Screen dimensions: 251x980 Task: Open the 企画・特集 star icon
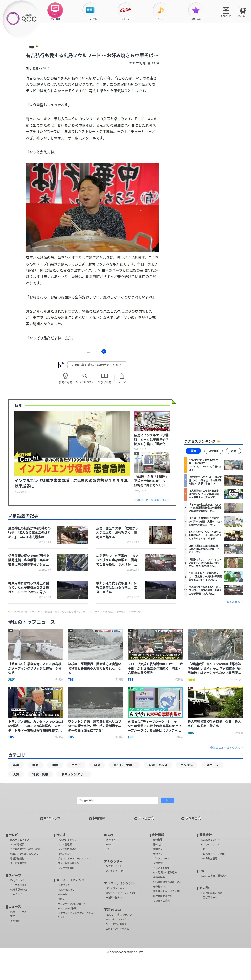pos(196,11)
